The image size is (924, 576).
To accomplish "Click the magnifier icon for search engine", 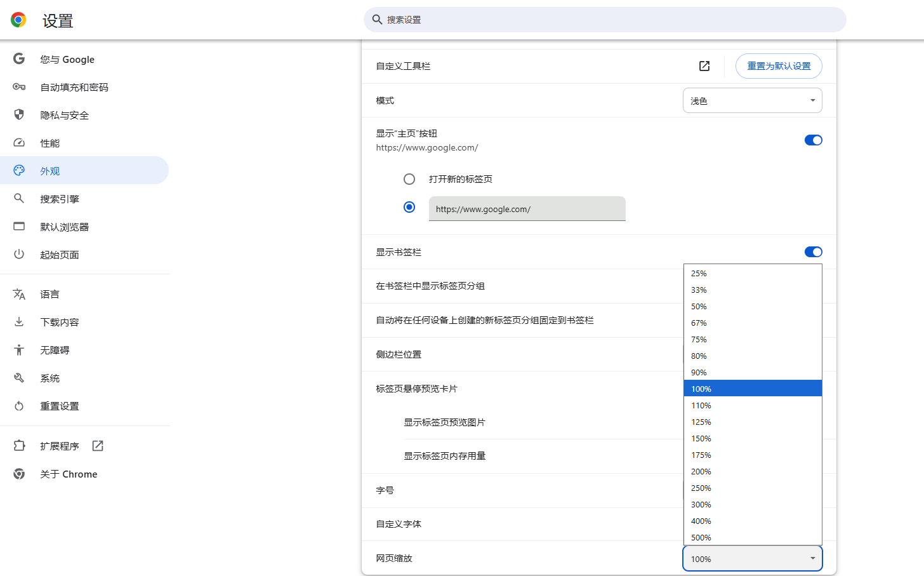I will (x=19, y=198).
